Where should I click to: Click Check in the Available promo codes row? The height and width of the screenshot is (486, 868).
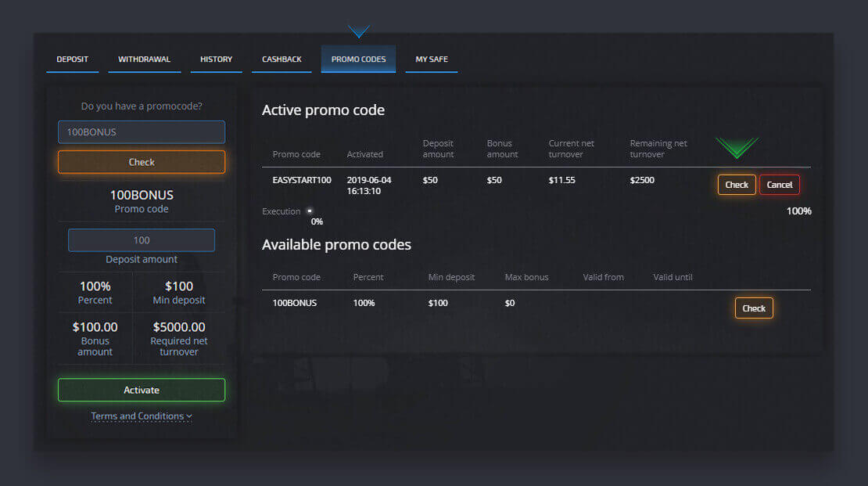pos(754,308)
